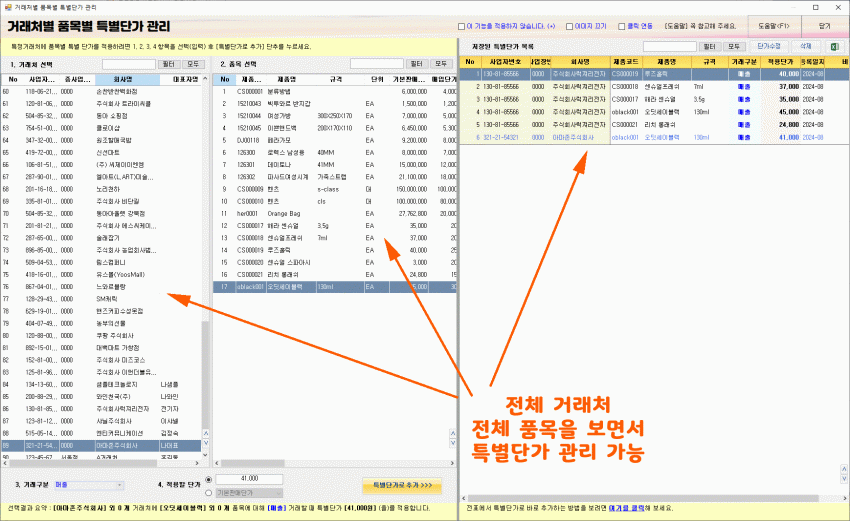Click 삭제 button in saved list
850x521 pixels.
point(806,46)
